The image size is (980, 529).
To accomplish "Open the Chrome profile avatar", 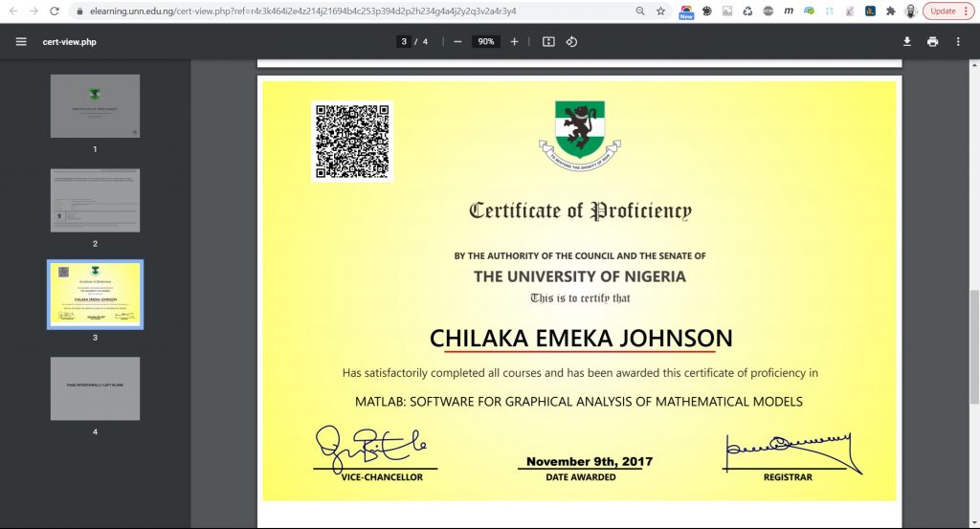I will click(911, 11).
